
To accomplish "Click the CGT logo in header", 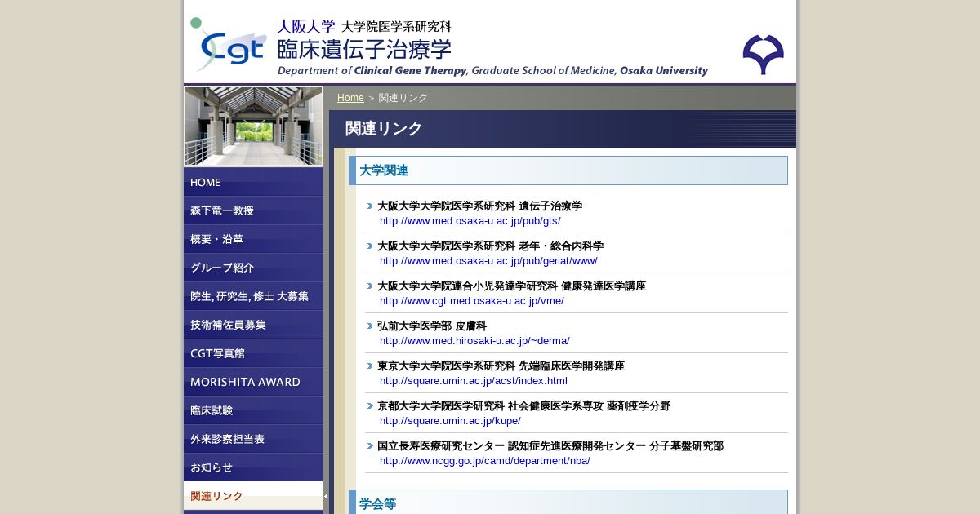I will click(x=229, y=44).
